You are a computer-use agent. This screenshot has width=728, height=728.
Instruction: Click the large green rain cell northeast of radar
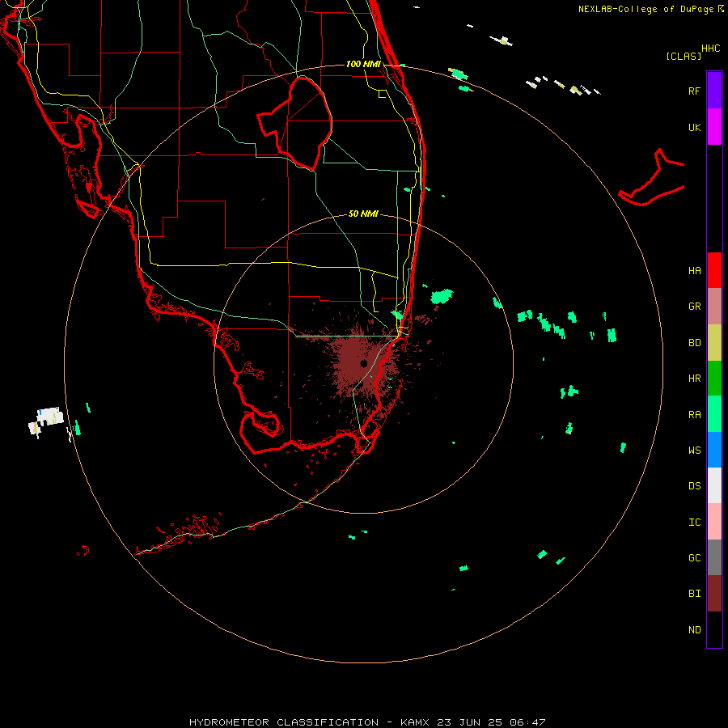coord(442,296)
